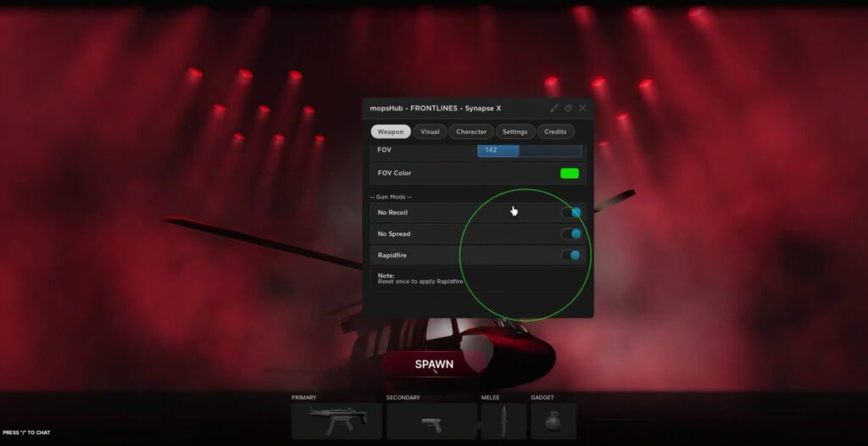This screenshot has width=868, height=446.
Task: Select the secondary pistol slot
Action: [x=431, y=421]
